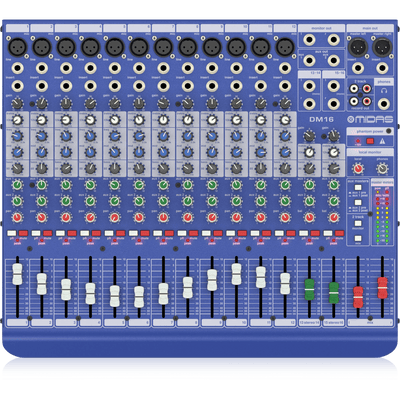Select the monitor out 1 jack
The width and height of the screenshot is (400, 400).
coord(309,40)
